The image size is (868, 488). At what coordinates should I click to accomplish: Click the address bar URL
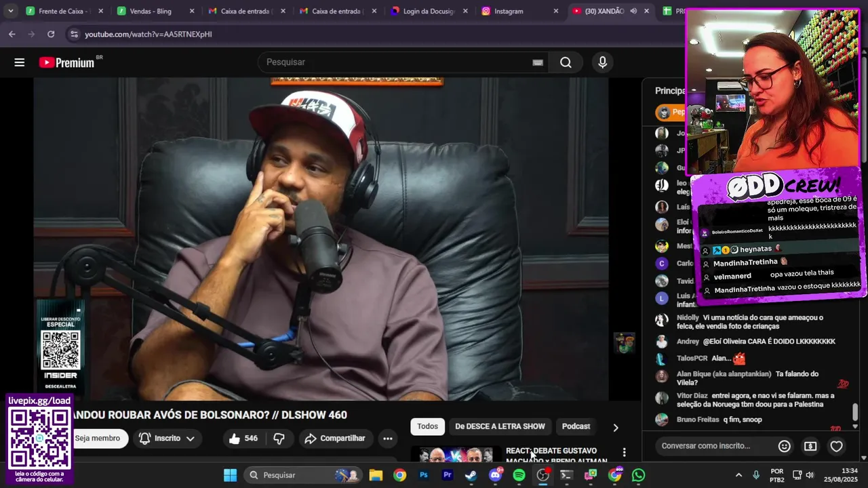click(x=149, y=34)
